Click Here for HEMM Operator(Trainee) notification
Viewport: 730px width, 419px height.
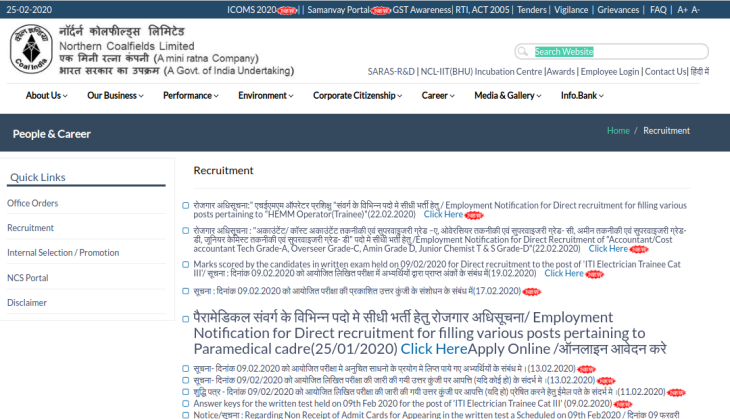(x=443, y=214)
